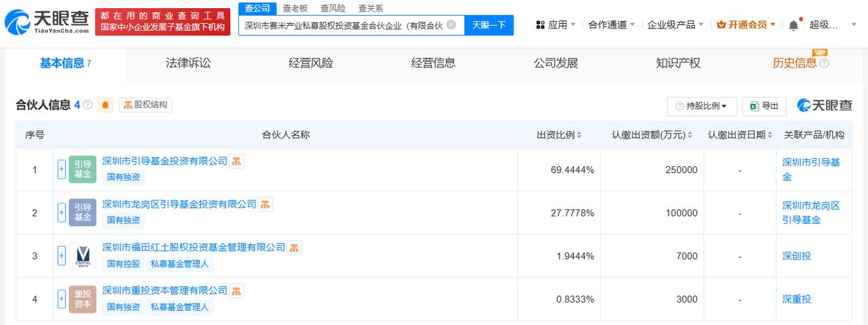The width and height of the screenshot is (868, 325).
Task: Click the 引导基金 logo in row 2
Action: click(x=83, y=212)
